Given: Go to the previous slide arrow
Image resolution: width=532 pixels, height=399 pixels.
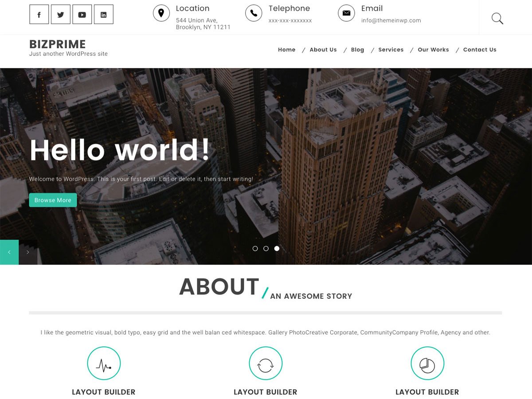Looking at the screenshot, I should point(9,252).
